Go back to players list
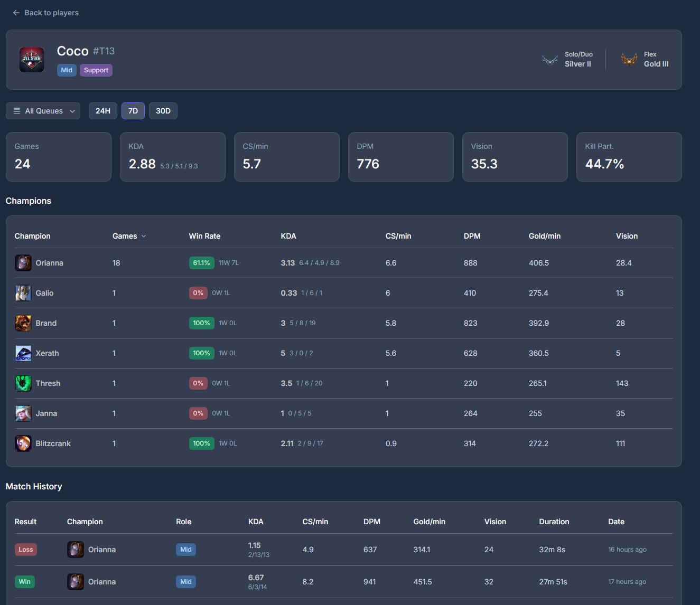This screenshot has width=700, height=605. (45, 13)
